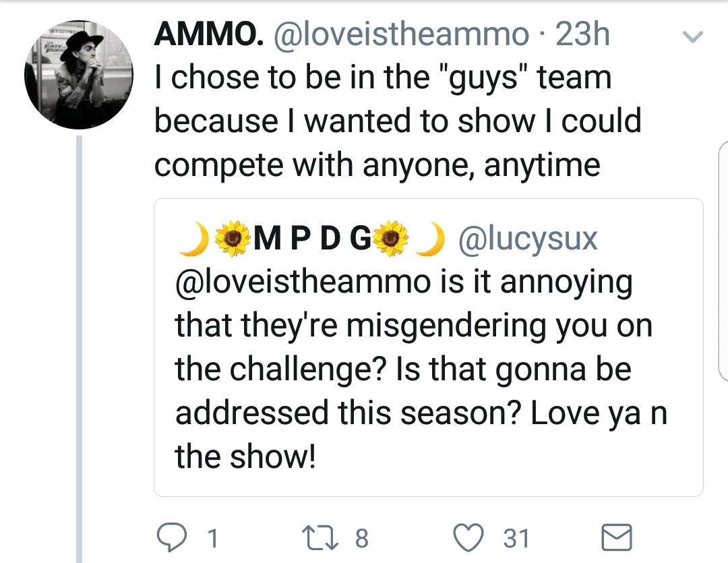Click the crescent moon emoji before @lucysux

430,239
